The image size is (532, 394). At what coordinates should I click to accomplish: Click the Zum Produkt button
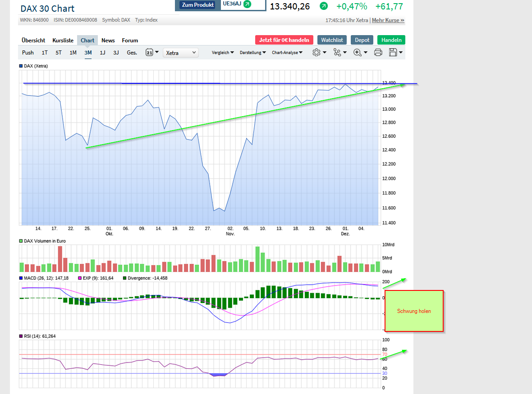click(x=198, y=5)
